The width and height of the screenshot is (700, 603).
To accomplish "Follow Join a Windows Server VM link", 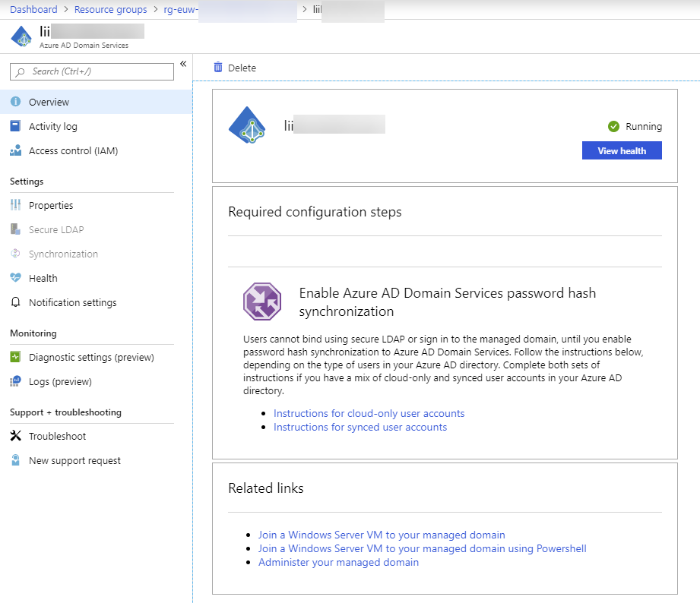I will click(x=382, y=535).
